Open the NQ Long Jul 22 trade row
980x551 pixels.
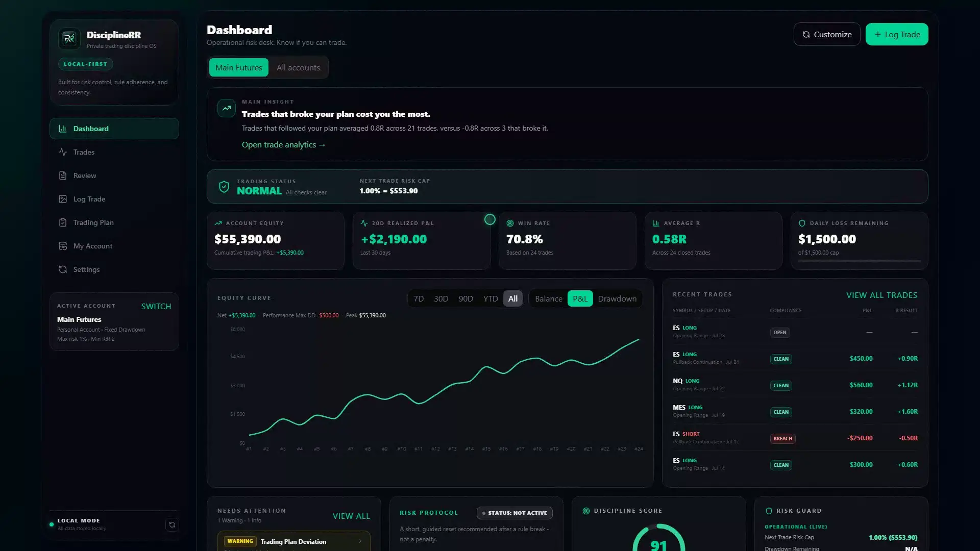point(795,385)
